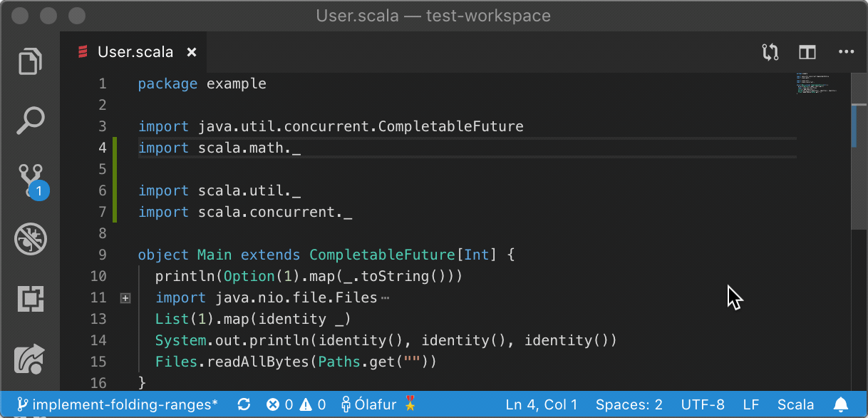Click the implement-folding-ranges* branch in status bar
This screenshot has height=418, width=868.
118,405
